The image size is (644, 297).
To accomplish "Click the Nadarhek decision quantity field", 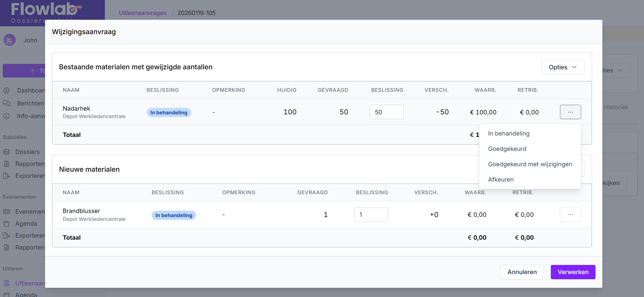I will [386, 112].
